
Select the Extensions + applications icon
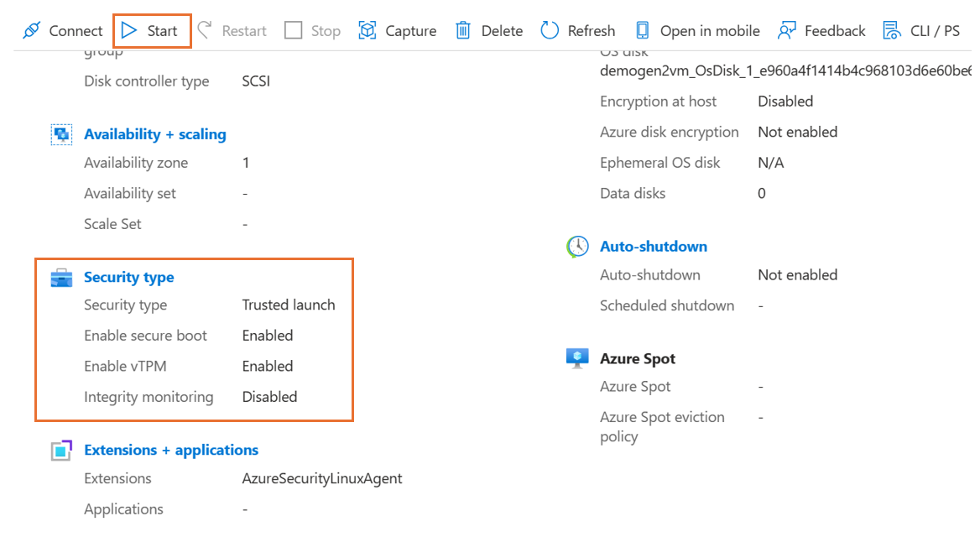[61, 450]
